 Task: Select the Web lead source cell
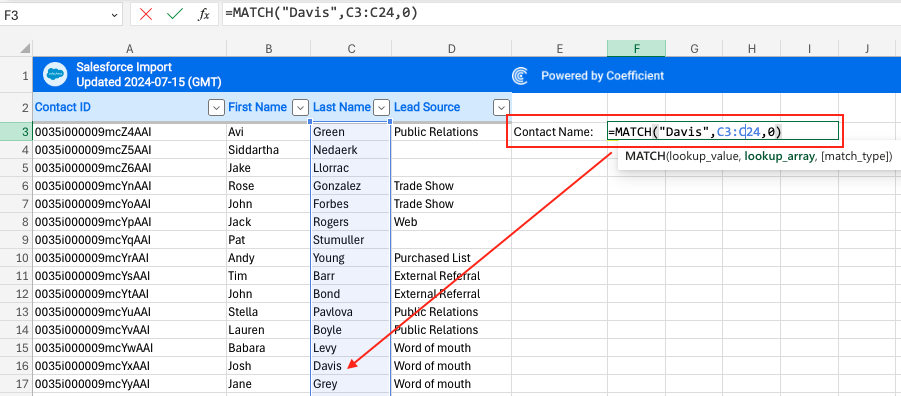[x=451, y=221]
